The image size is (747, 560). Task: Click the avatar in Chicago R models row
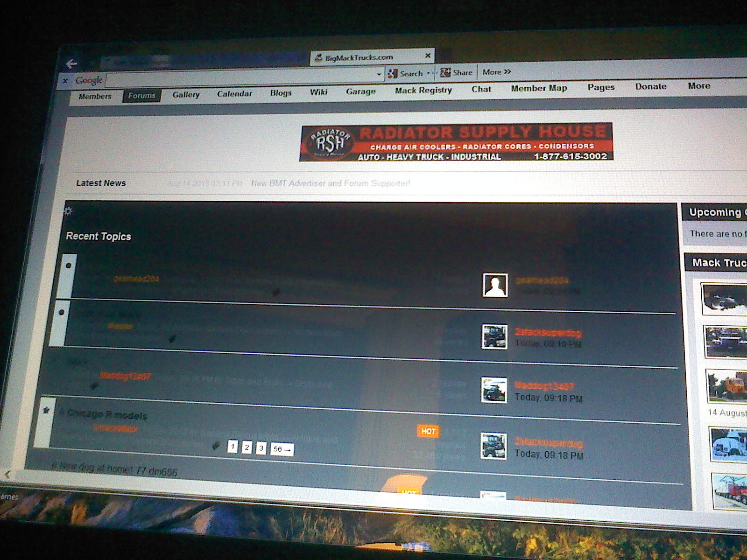[x=493, y=446]
